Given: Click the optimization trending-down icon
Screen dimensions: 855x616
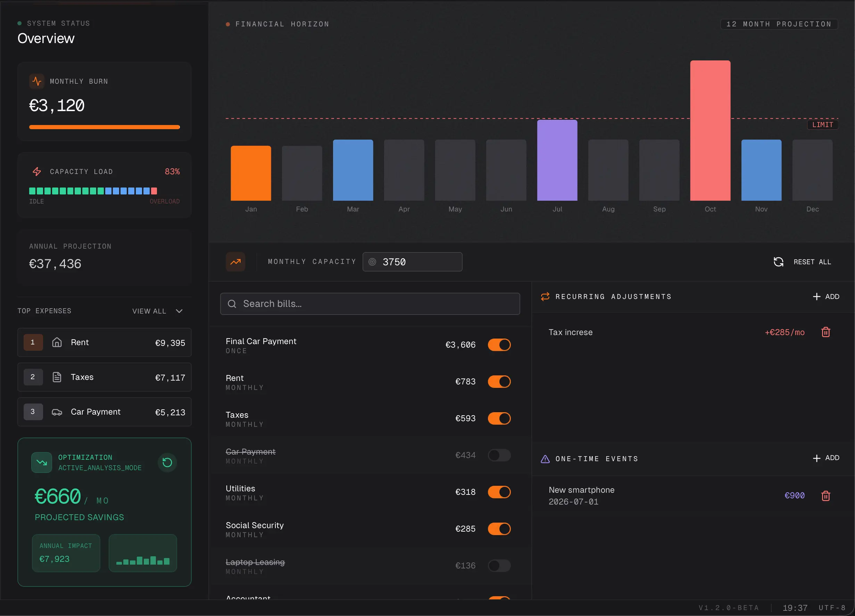Looking at the screenshot, I should 41,462.
